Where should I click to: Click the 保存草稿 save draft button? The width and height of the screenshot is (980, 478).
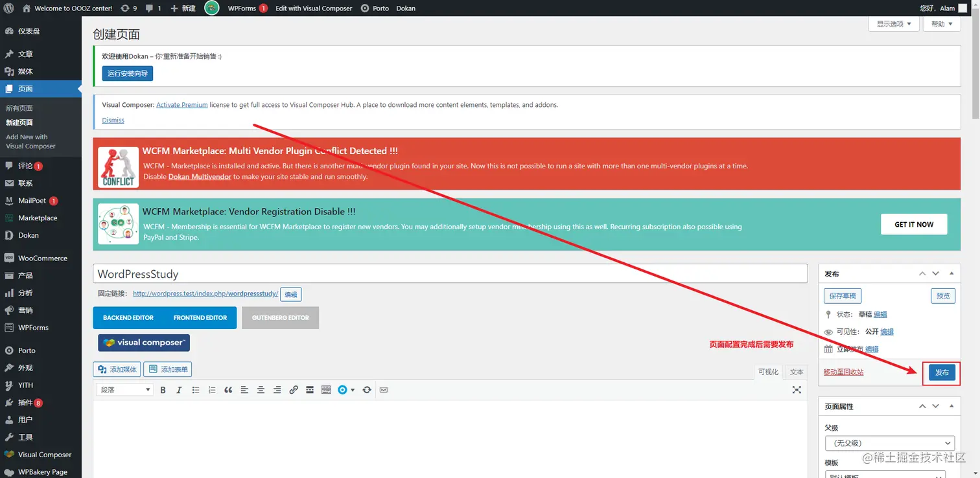click(x=843, y=295)
